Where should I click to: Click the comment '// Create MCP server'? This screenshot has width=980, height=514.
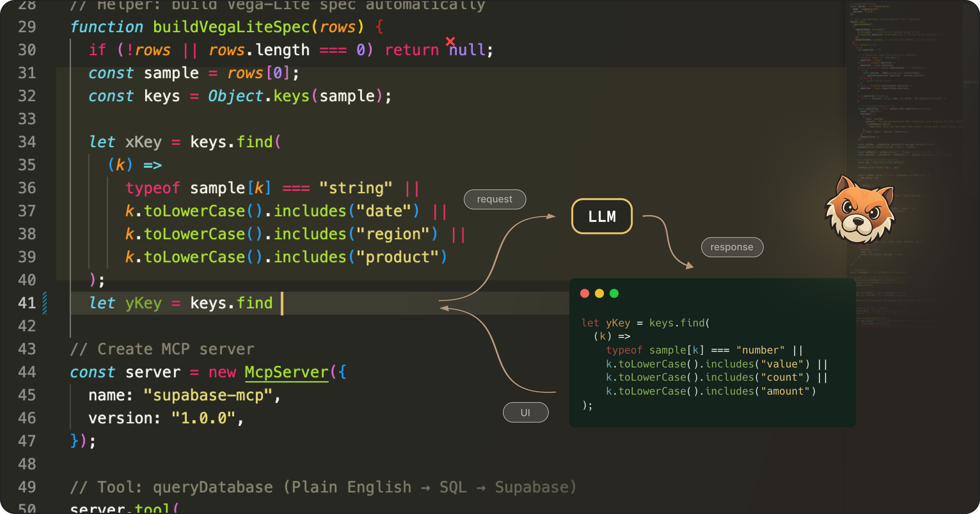tap(162, 349)
